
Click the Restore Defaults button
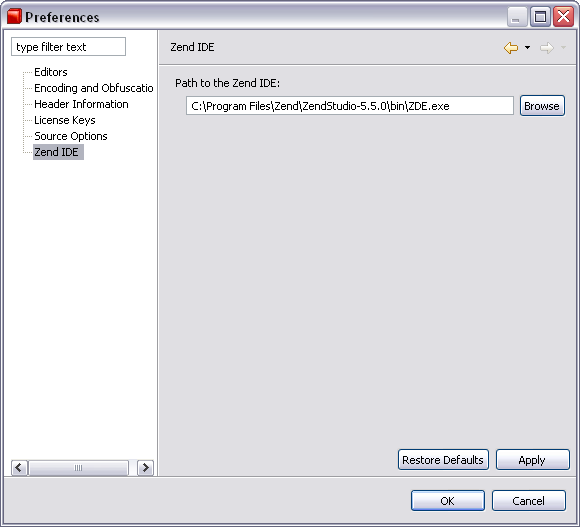(x=443, y=460)
